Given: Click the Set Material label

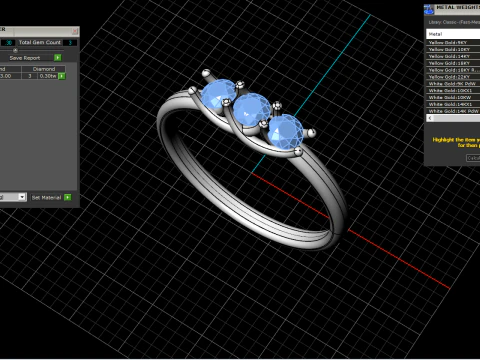Looking at the screenshot, I should coord(46,198).
